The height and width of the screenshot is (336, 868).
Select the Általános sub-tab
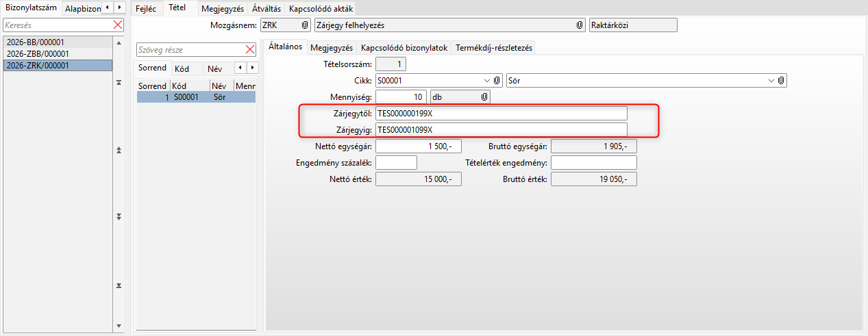pyautogui.click(x=285, y=47)
